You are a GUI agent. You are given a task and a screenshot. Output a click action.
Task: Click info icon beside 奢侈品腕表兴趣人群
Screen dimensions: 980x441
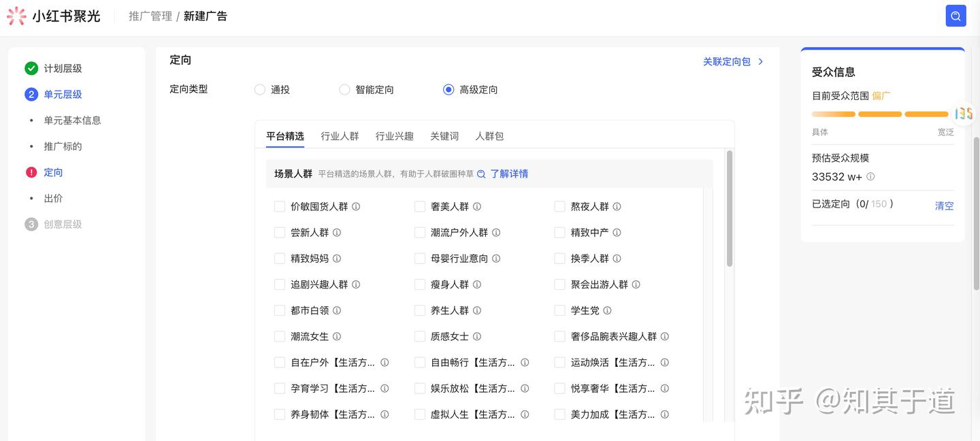[665, 336]
